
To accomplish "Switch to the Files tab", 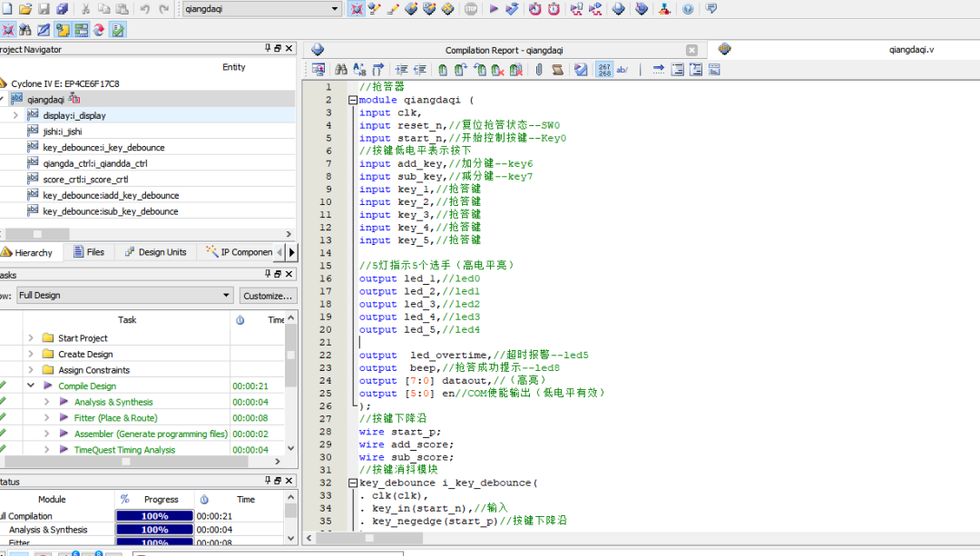I will (x=89, y=252).
